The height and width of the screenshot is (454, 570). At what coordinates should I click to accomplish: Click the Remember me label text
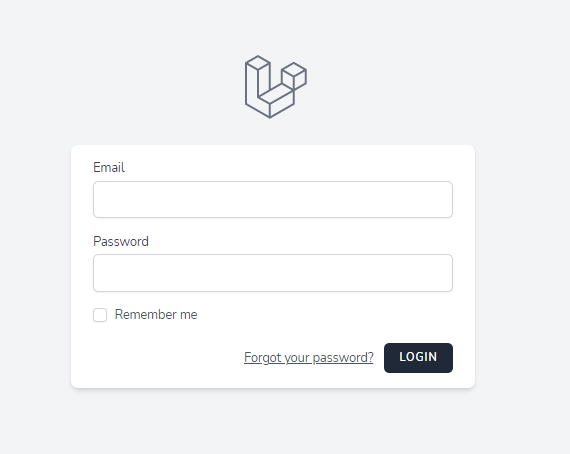[x=156, y=314]
